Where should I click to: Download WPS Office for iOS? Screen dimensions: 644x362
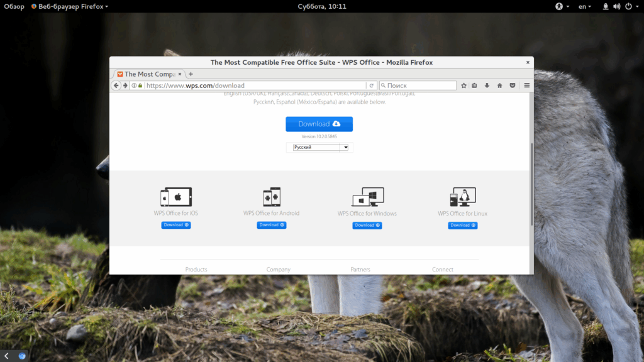[x=176, y=225]
